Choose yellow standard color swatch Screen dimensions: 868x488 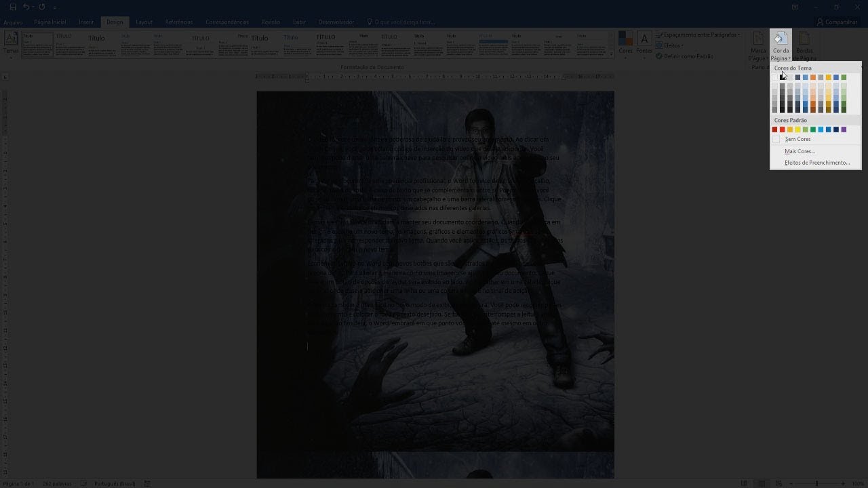(797, 129)
